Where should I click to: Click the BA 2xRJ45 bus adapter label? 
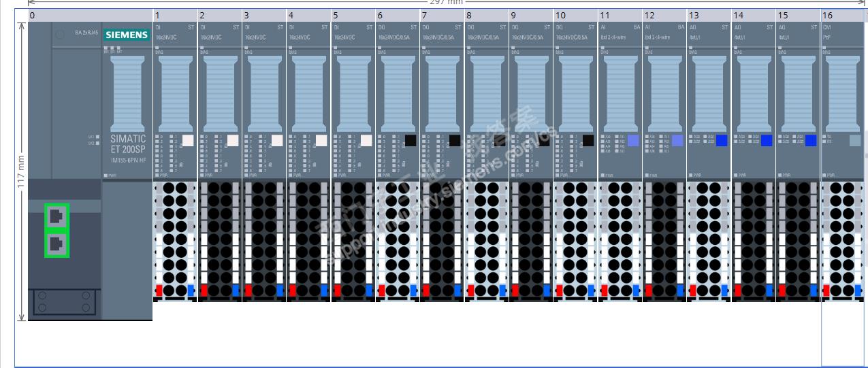click(86, 32)
